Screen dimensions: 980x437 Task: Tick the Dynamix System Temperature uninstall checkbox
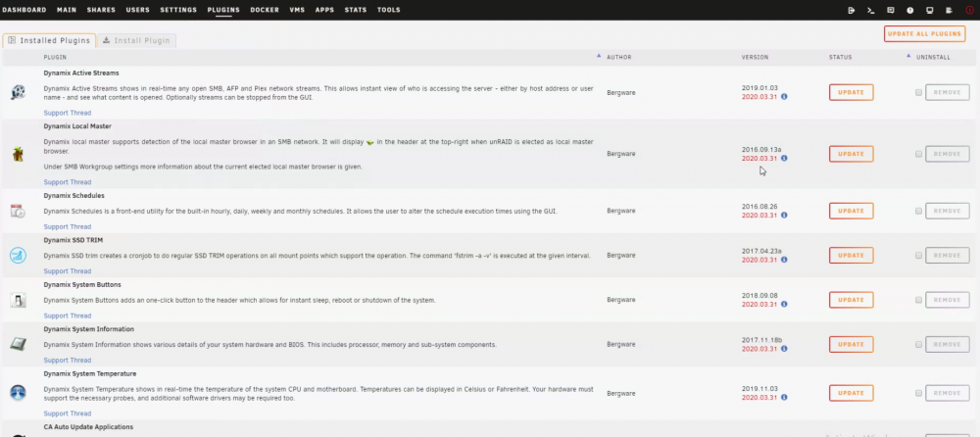tap(919, 393)
